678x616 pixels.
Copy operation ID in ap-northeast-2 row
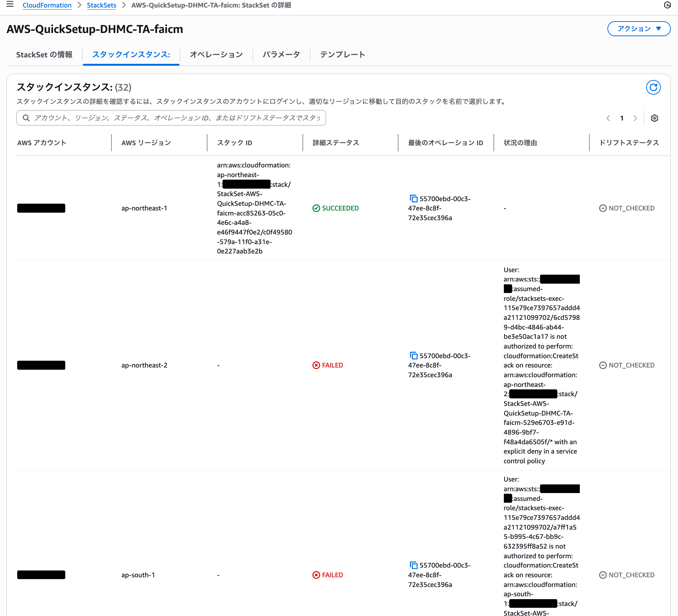click(x=414, y=356)
